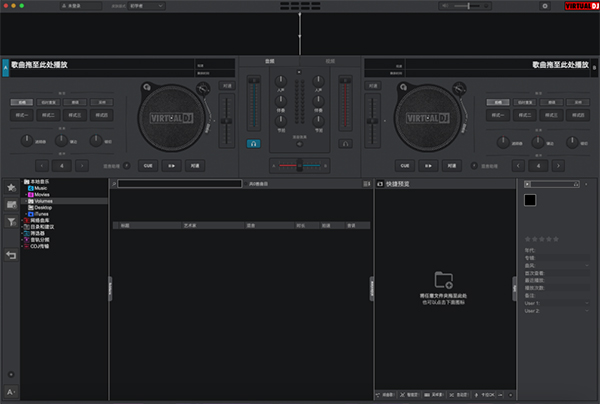Click left deck 样式一 pad button
The image size is (600, 404).
point(22,116)
